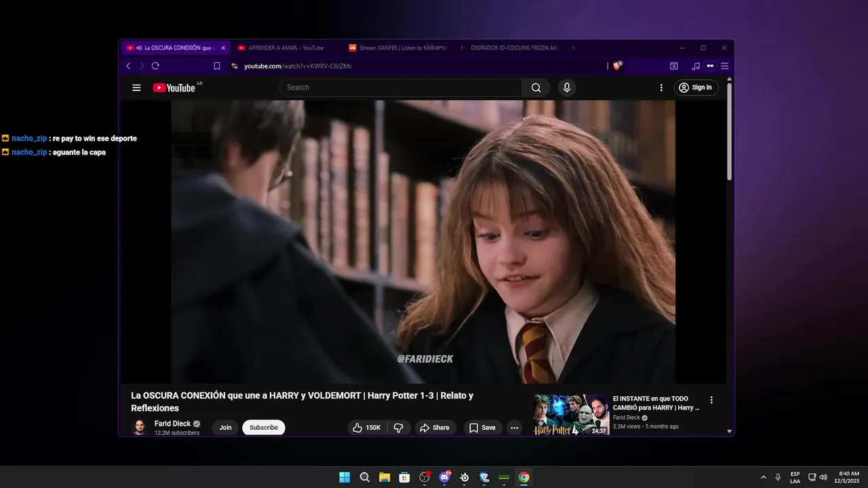
Task: Click scrollbar down arrow on the page
Action: click(730, 431)
